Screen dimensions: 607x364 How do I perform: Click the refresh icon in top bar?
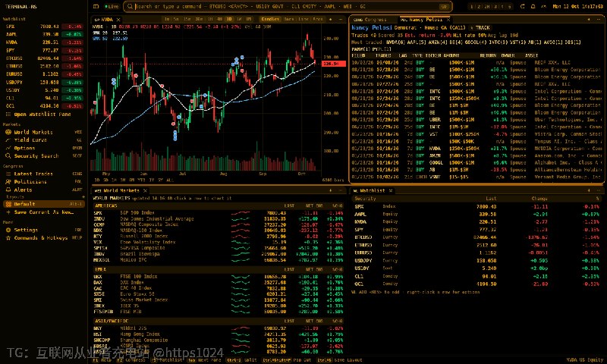pos(522,6)
